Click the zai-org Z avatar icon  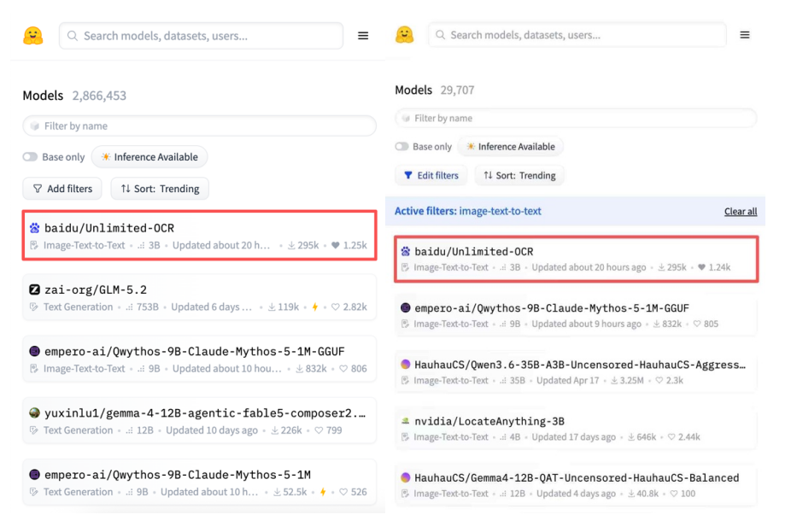pyautogui.click(x=34, y=289)
